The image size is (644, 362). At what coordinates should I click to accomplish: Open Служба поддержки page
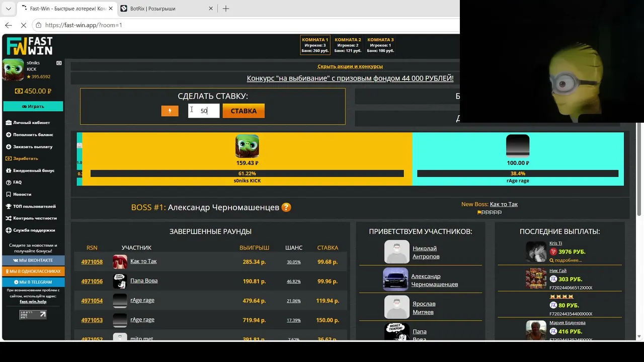click(30, 230)
